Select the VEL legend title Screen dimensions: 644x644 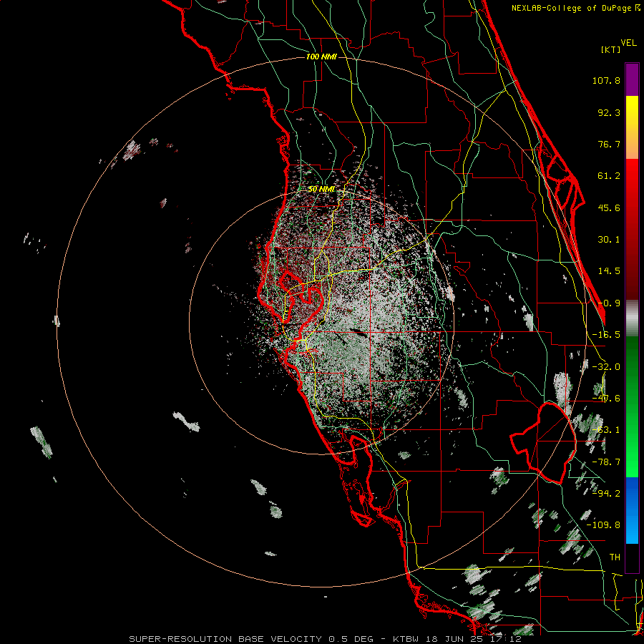point(628,43)
